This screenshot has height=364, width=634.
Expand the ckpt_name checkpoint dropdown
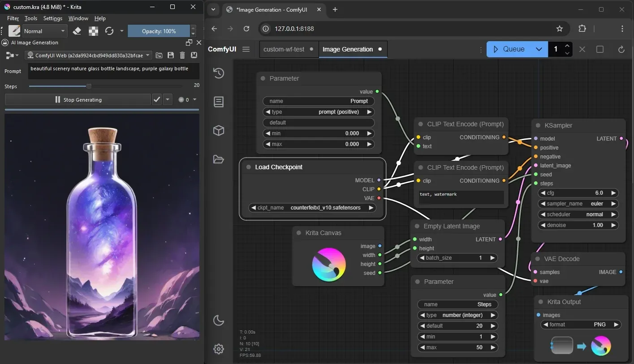(x=371, y=207)
